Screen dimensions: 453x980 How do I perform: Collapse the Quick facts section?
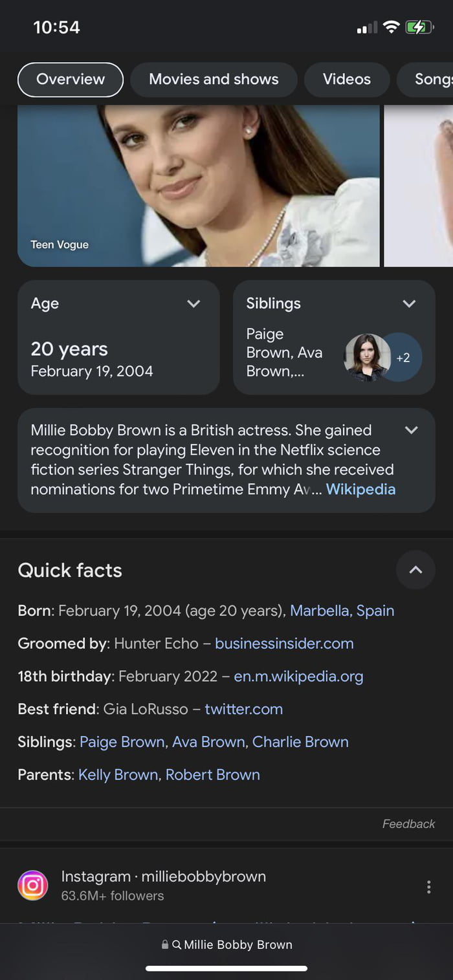pos(415,570)
